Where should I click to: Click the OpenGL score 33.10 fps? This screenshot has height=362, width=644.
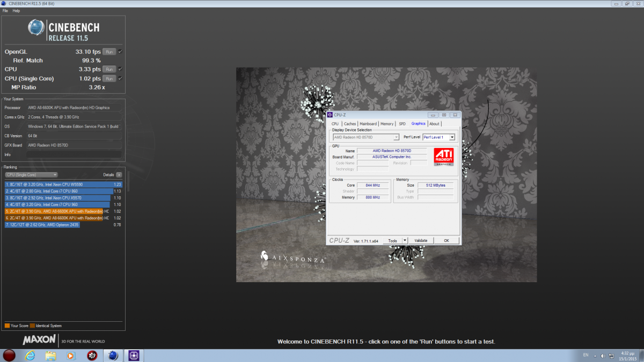pos(88,51)
